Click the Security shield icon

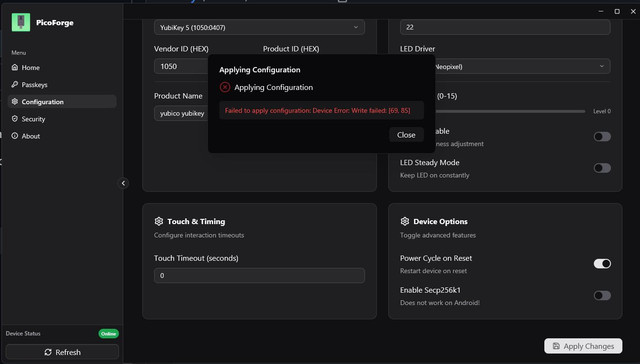pyautogui.click(x=15, y=119)
